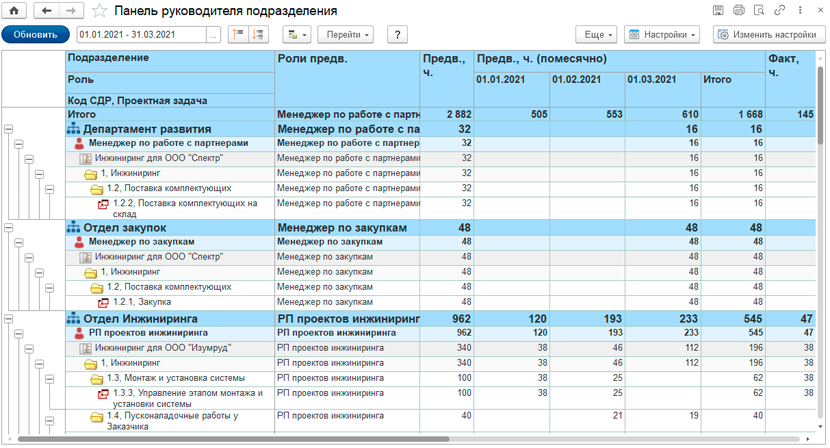The height and width of the screenshot is (448, 830).
Task: Collapse the Департамент развития group
Action: 9,129
